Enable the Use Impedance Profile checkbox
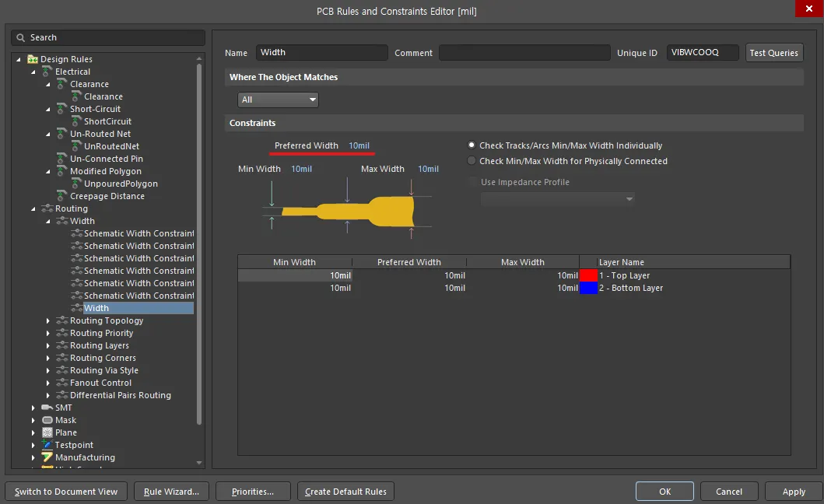 point(473,182)
